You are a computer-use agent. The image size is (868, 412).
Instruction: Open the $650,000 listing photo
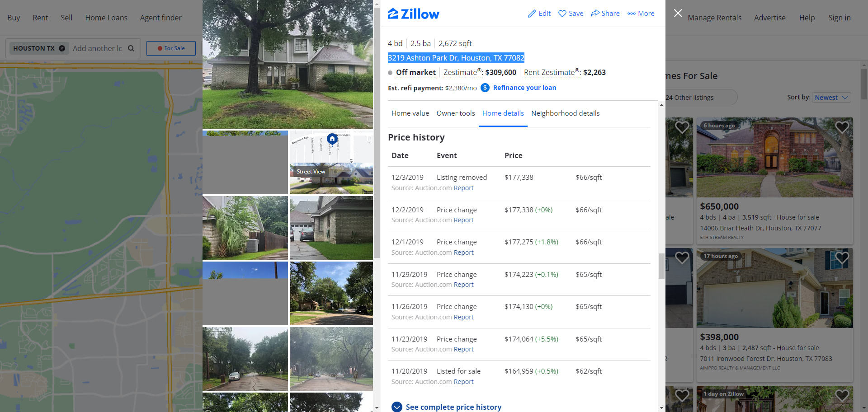774,157
